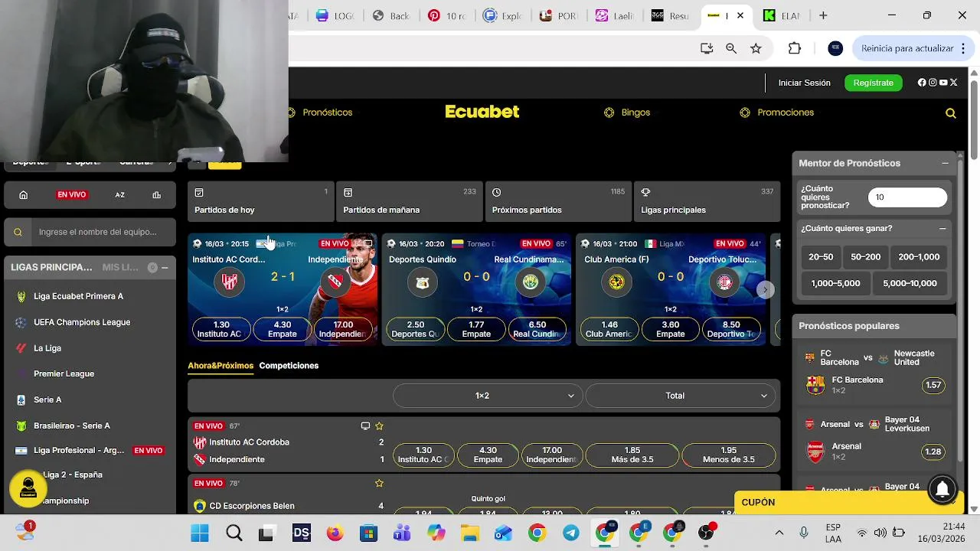The height and width of the screenshot is (551, 980).
Task: Switch to the Ahora&Próximos tab
Action: pyautogui.click(x=220, y=366)
